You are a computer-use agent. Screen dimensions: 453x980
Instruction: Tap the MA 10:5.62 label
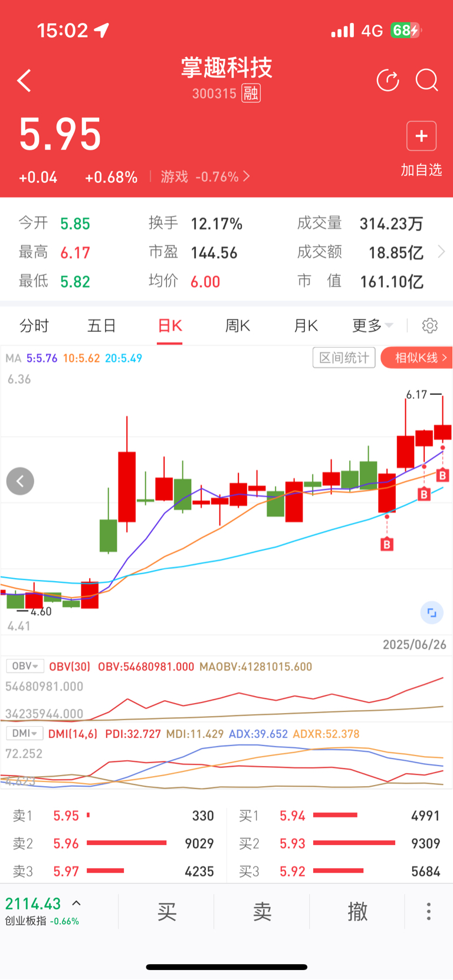click(81, 358)
